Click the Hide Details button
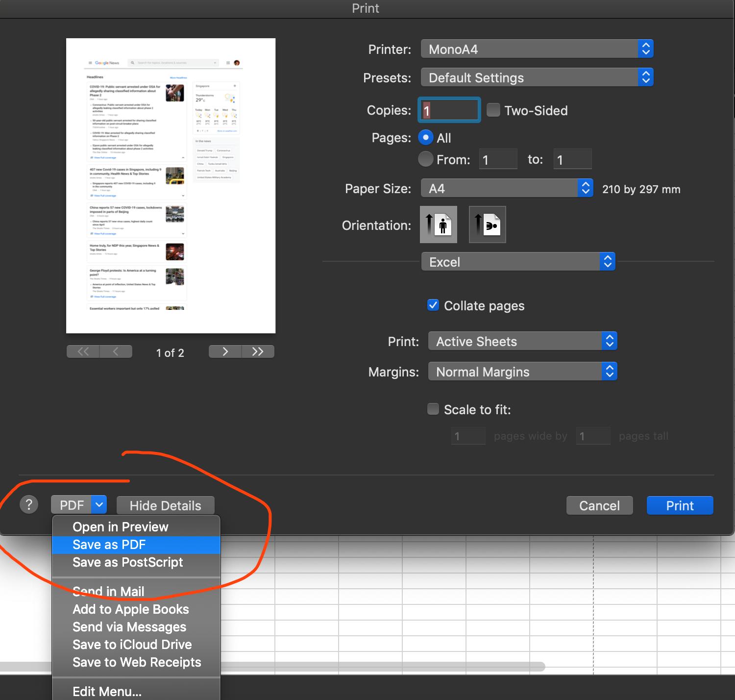This screenshot has width=735, height=700. [x=165, y=505]
